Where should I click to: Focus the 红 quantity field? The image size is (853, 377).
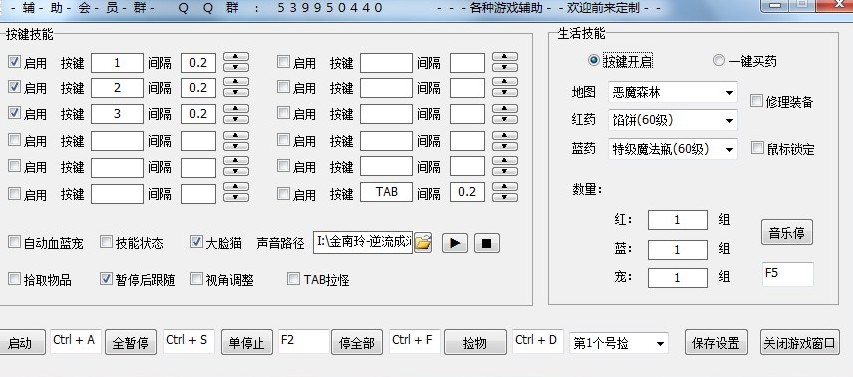[x=678, y=220]
